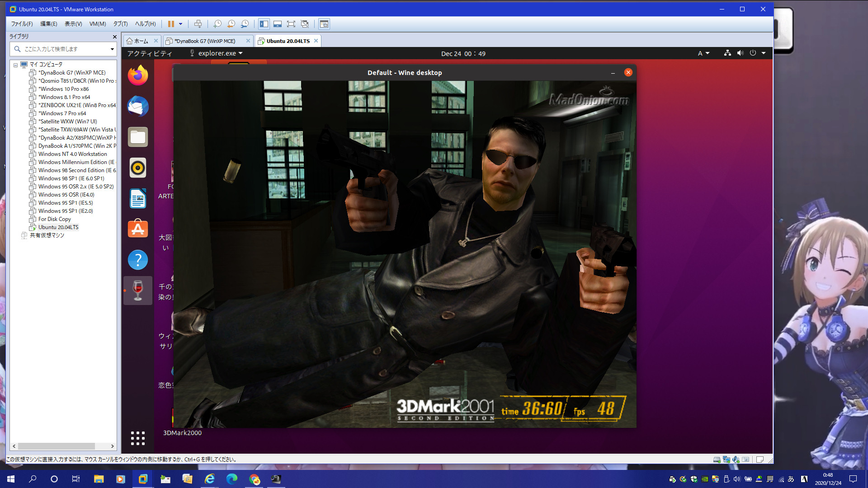Open the input source A dropdown
868x488 pixels.
703,53
